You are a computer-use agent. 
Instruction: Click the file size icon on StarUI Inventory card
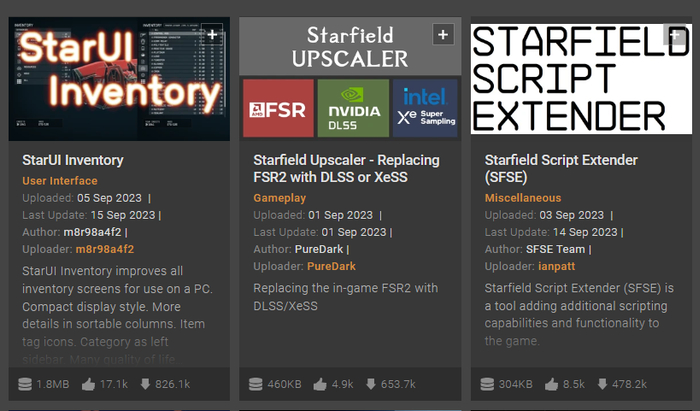pos(25,384)
